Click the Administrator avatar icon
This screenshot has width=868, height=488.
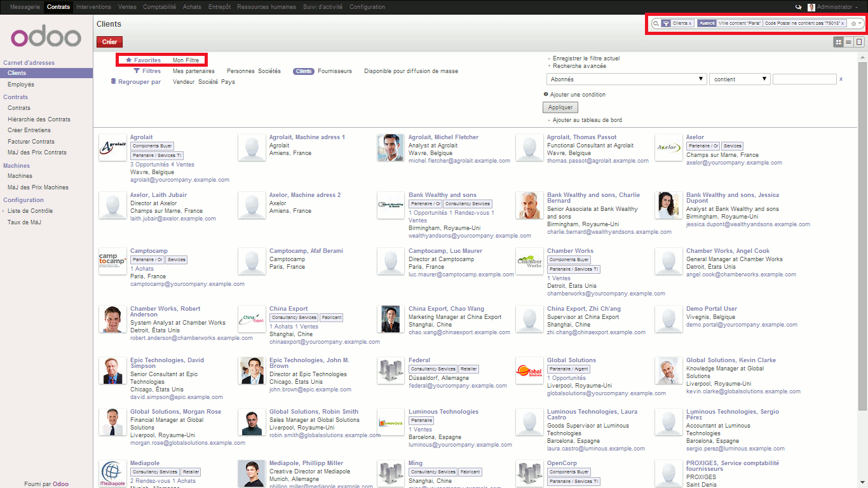pos(811,7)
